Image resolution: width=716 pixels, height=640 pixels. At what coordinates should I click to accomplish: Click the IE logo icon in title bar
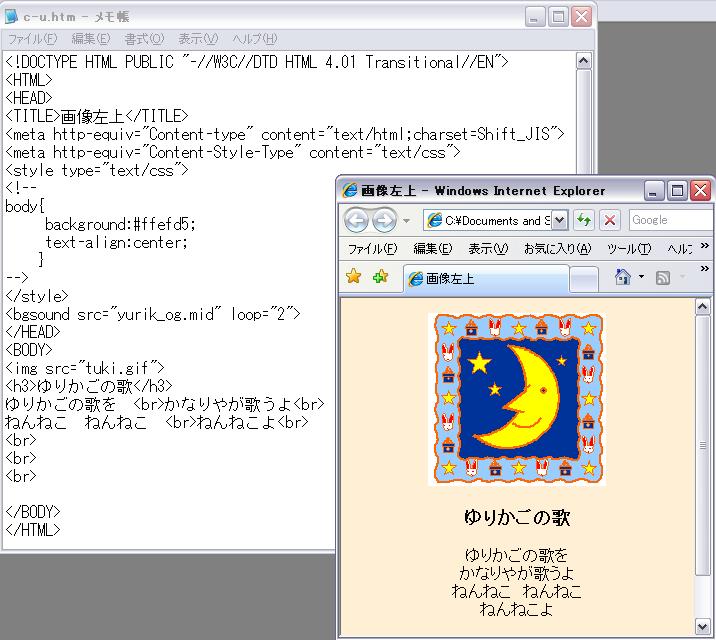tap(350, 190)
